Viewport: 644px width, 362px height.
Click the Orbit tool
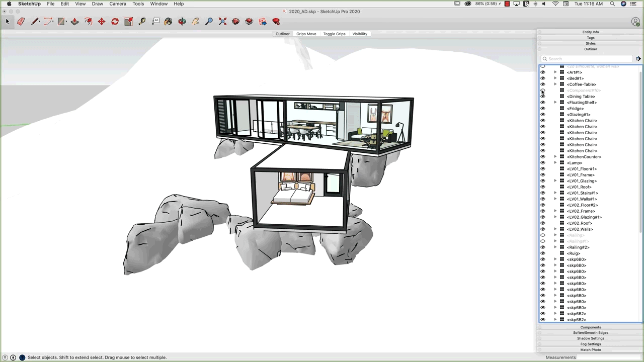[x=182, y=22]
